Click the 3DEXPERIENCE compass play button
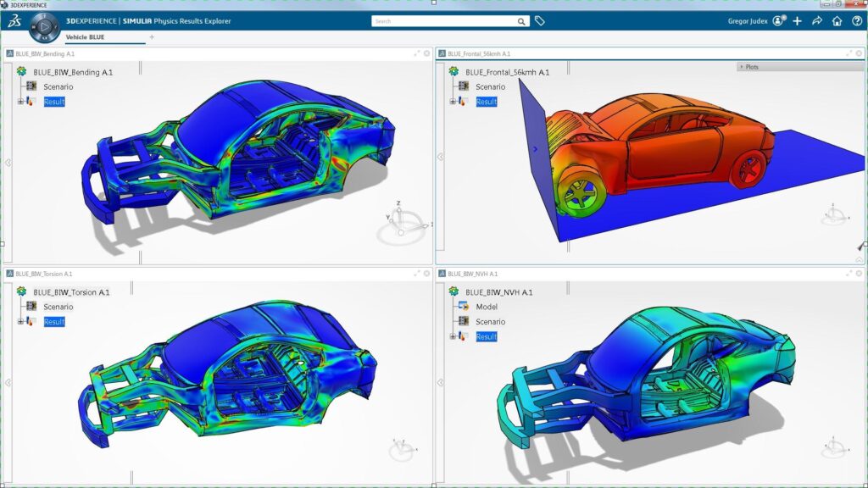Viewport: 868px width, 488px height. point(44,27)
